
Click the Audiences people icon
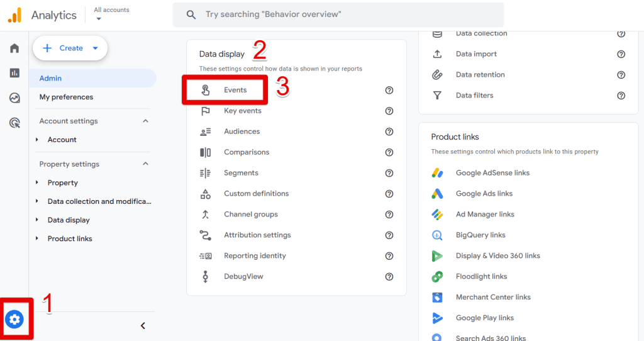206,131
